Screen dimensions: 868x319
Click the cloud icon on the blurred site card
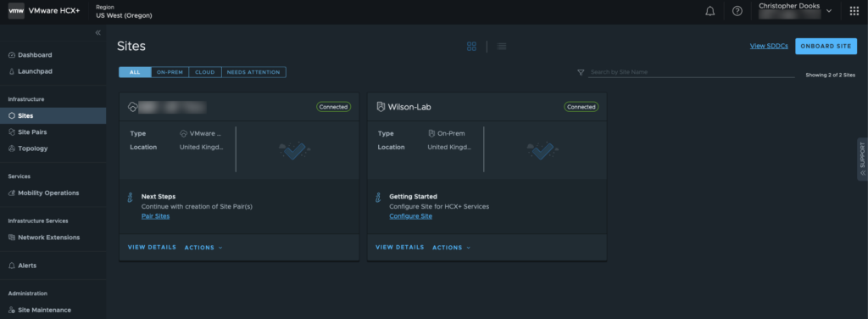pyautogui.click(x=132, y=107)
